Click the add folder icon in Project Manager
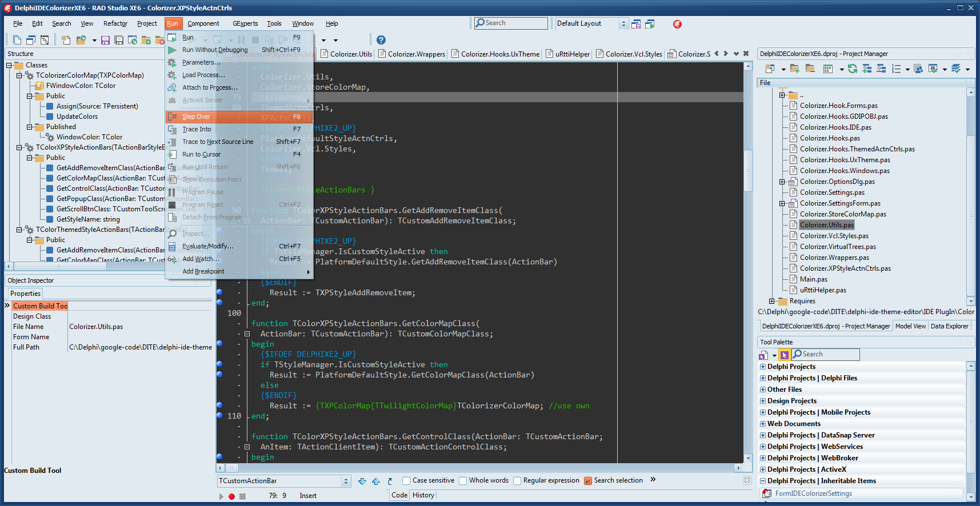Image resolution: width=980 pixels, height=506 pixels. (794, 69)
